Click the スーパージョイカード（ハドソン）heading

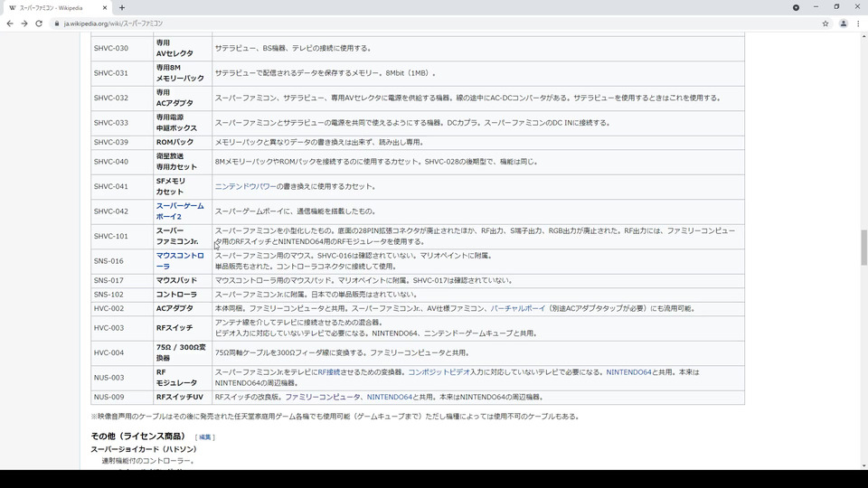click(x=144, y=449)
